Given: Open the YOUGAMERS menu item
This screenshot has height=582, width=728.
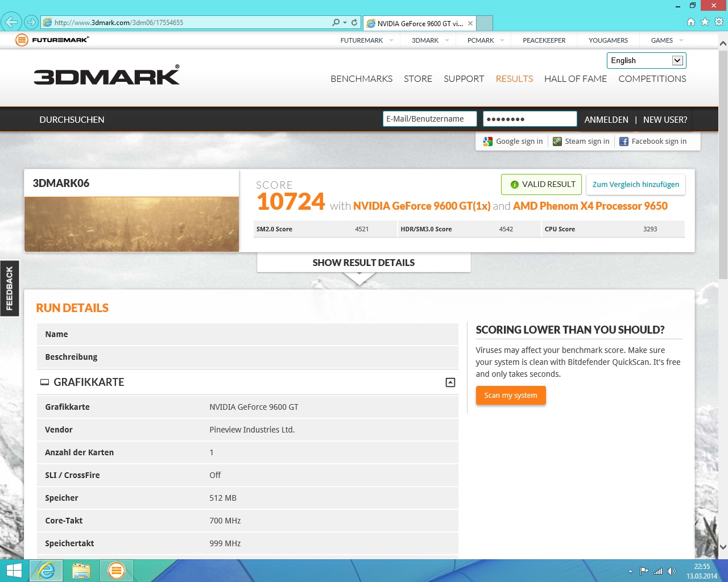Looking at the screenshot, I should click(608, 40).
